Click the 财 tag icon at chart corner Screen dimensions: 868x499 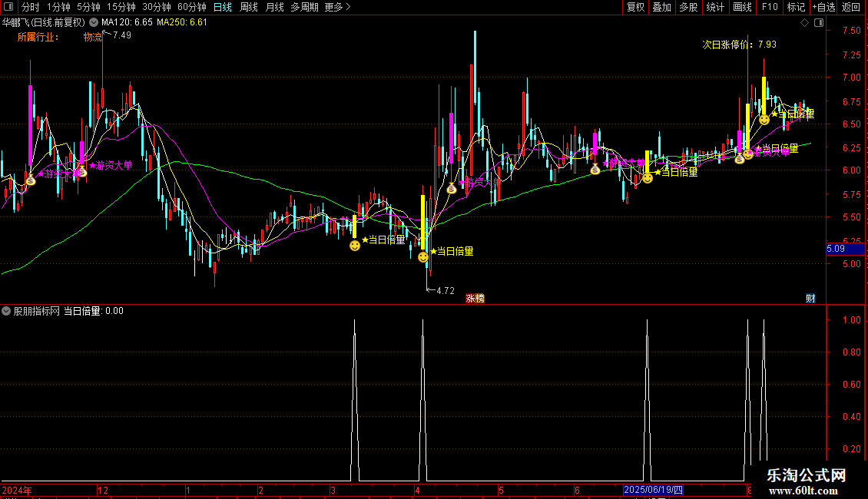pos(810,298)
